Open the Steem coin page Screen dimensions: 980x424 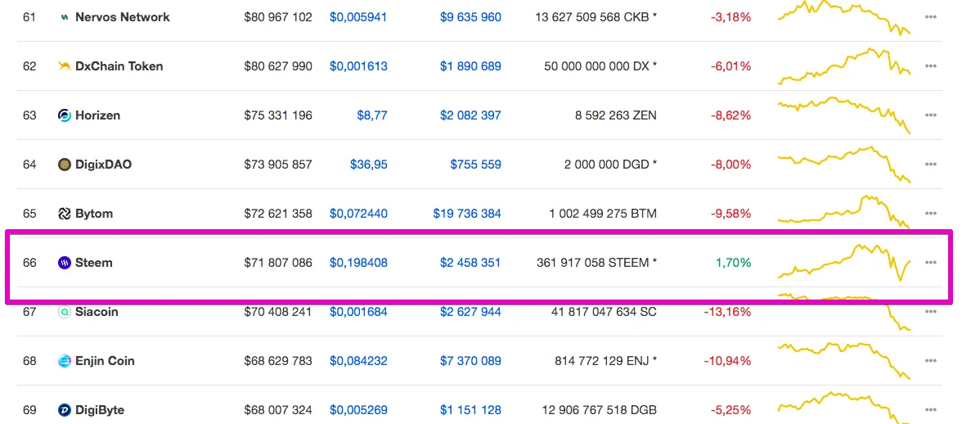click(94, 263)
